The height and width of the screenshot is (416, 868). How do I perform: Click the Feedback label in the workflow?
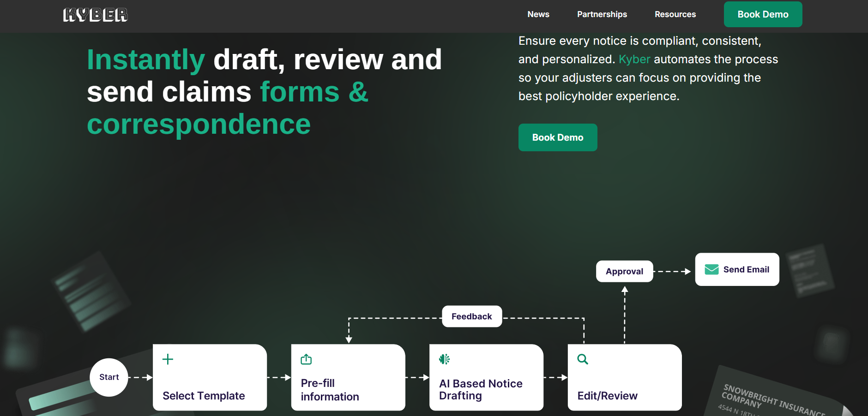coord(472,316)
